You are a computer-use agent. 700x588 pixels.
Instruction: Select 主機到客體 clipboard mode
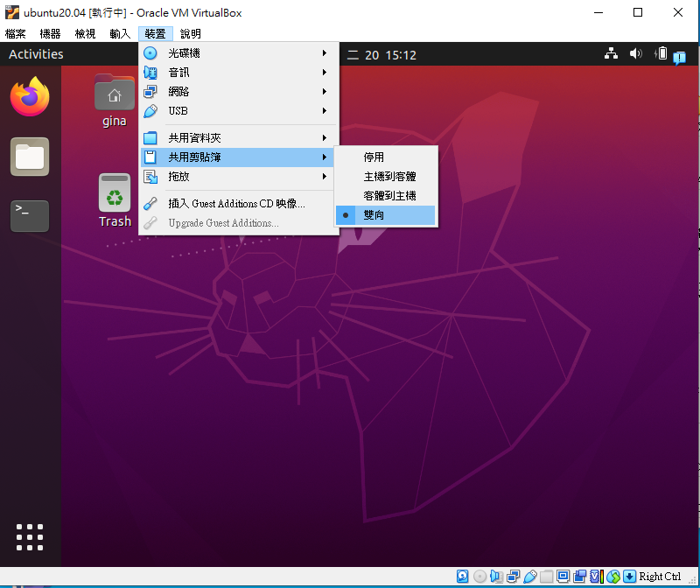pyautogui.click(x=386, y=177)
